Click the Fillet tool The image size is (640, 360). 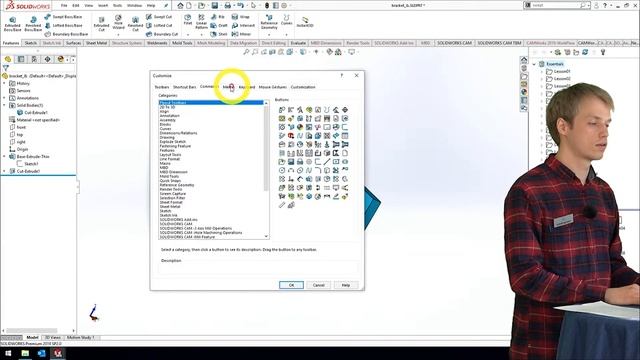point(187,20)
